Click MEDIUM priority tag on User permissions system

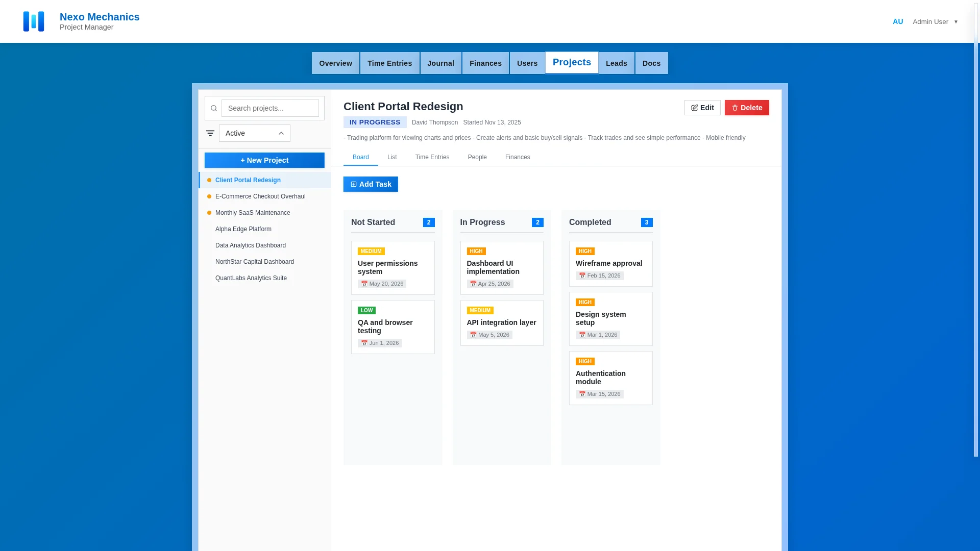(x=371, y=251)
